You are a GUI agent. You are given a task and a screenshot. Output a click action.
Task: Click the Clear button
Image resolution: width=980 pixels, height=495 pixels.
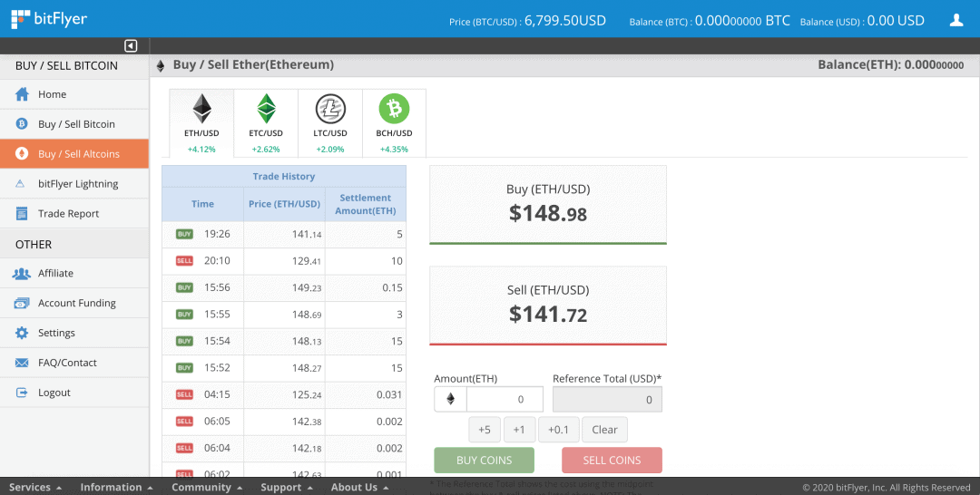(x=605, y=430)
